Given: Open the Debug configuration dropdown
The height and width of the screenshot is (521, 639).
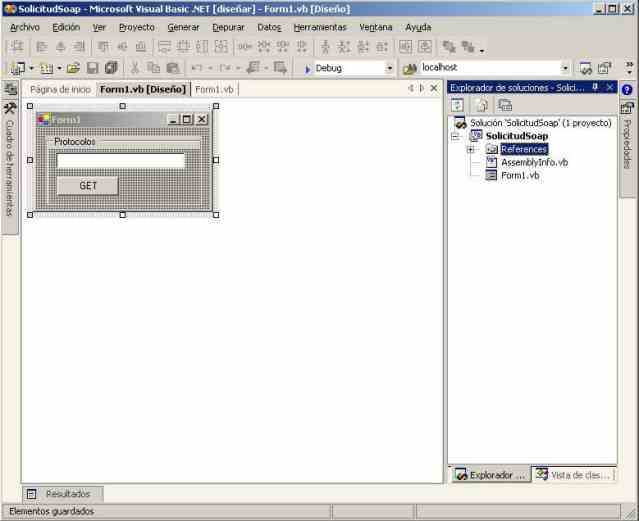Looking at the screenshot, I should (389, 68).
